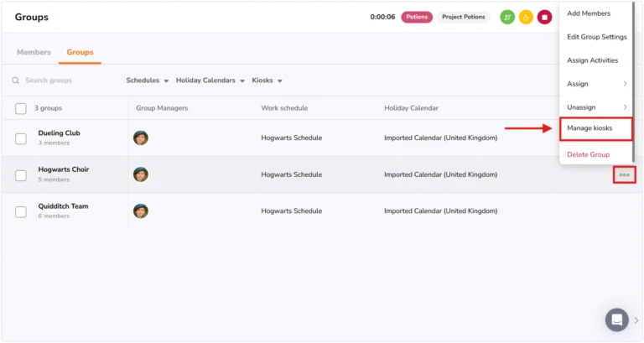Select Delete Group in context menu
Screen dimensions: 644x343
tap(588, 154)
